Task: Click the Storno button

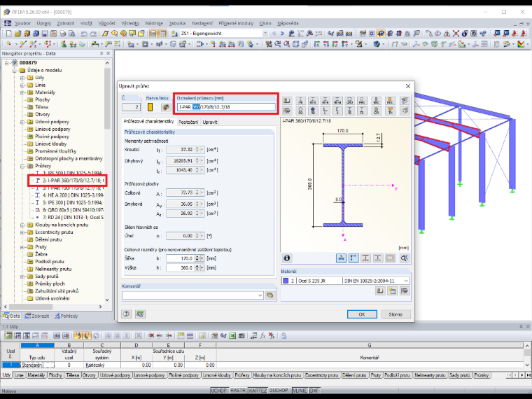Action: click(395, 314)
